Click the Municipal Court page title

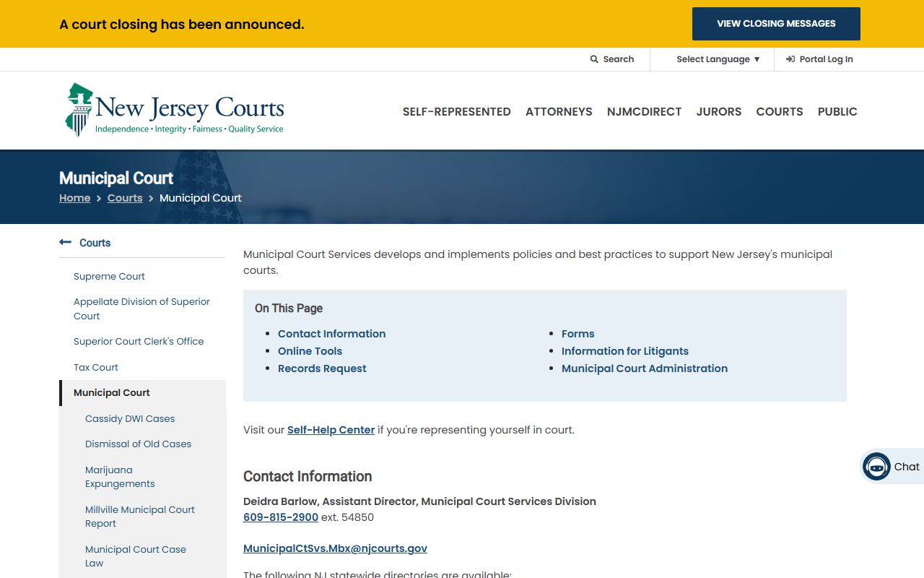tap(116, 178)
